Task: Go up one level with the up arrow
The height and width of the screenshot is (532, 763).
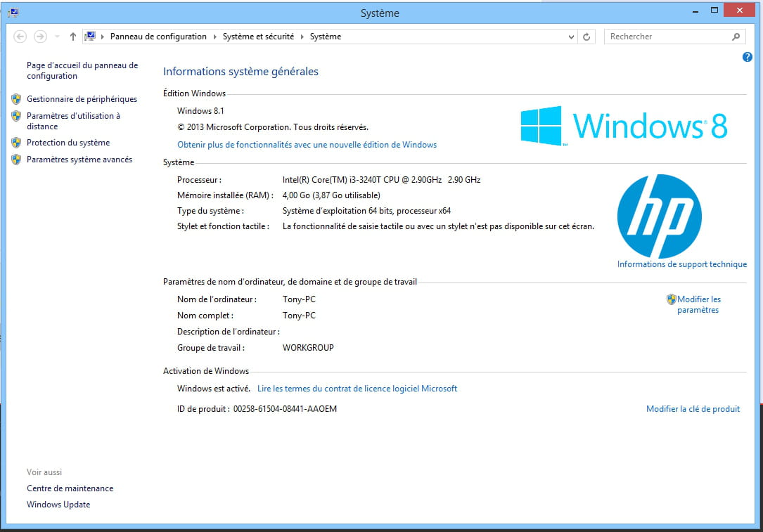Action: click(x=73, y=37)
